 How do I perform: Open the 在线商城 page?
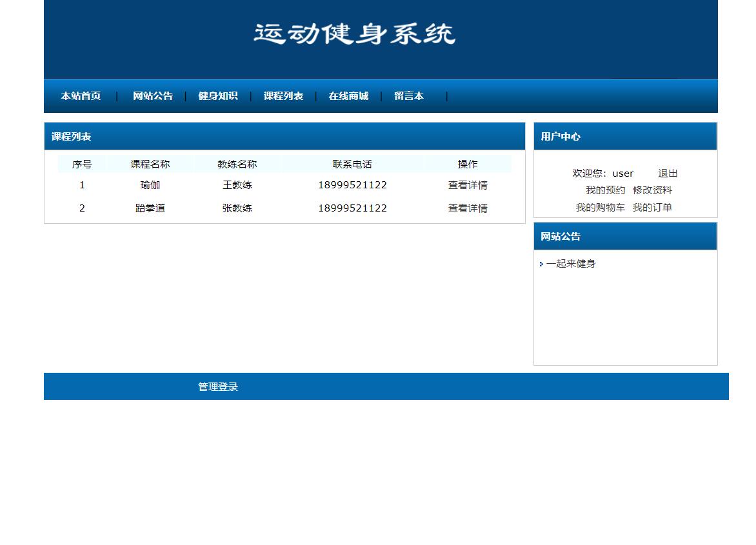pyautogui.click(x=348, y=95)
